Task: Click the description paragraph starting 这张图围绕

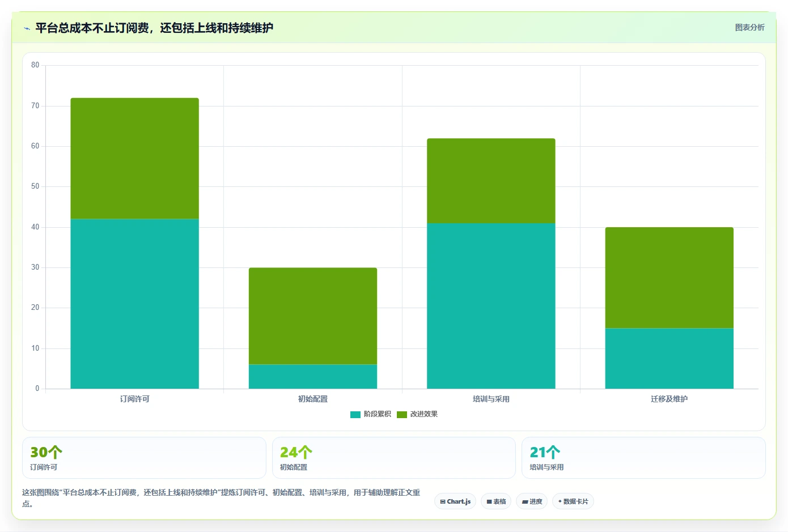Action: (221, 498)
